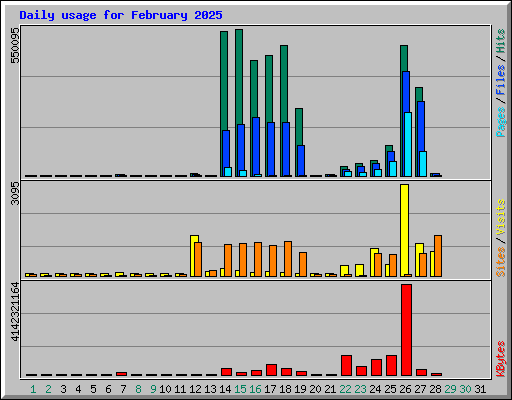
Task: Click day 26 on the x-axis
Action: [405, 389]
